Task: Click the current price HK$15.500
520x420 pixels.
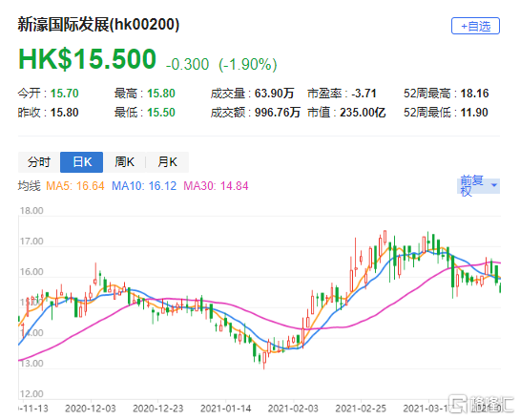Action: pyautogui.click(x=87, y=59)
